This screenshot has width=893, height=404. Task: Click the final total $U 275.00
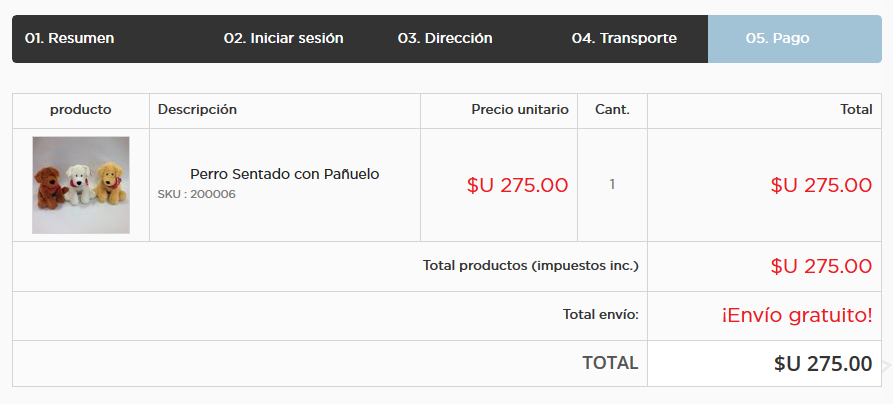coord(823,364)
